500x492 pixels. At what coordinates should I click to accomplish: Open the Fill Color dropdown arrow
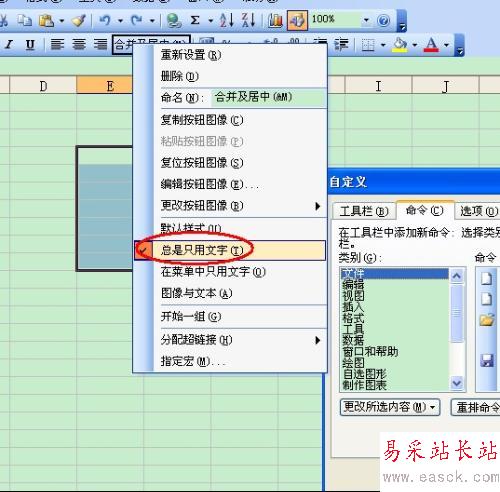(415, 45)
